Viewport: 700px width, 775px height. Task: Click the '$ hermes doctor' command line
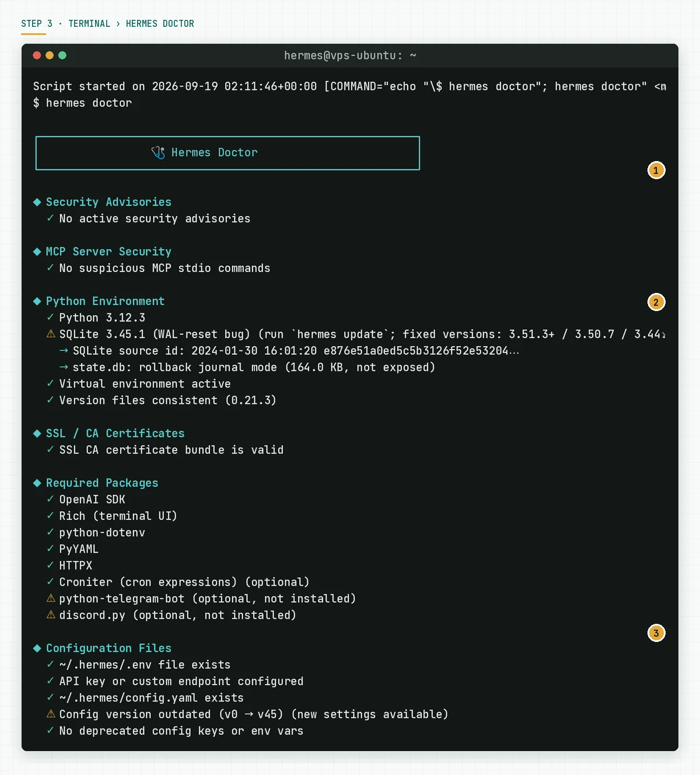click(x=82, y=103)
